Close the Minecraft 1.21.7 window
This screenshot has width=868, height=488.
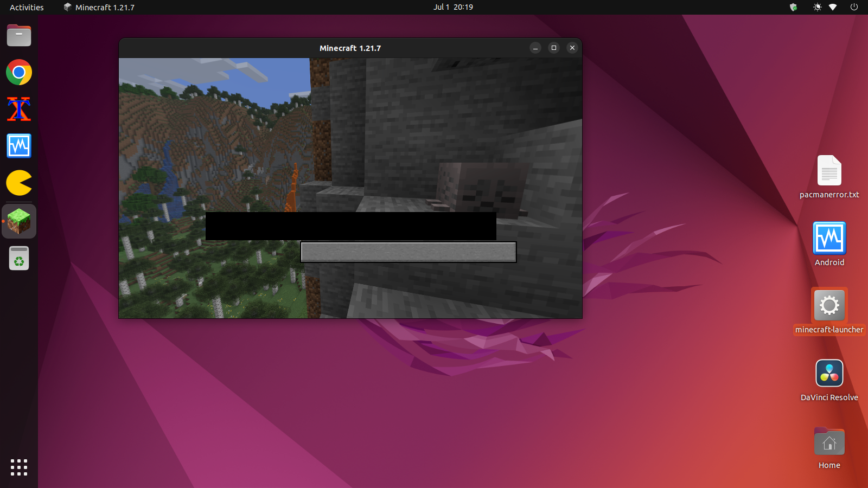point(572,48)
